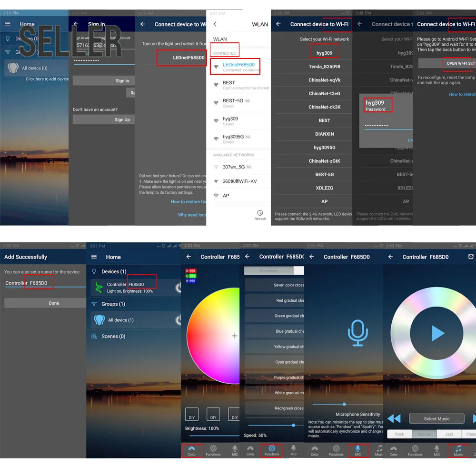This screenshot has width=476, height=476.
Task: Go back from the WLAN settings screen
Action: [x=215, y=24]
